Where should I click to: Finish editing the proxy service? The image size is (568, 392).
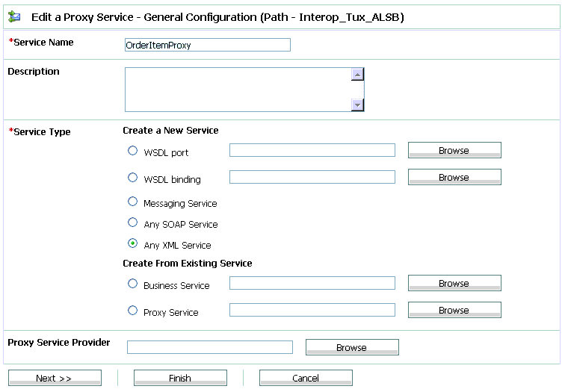click(180, 378)
